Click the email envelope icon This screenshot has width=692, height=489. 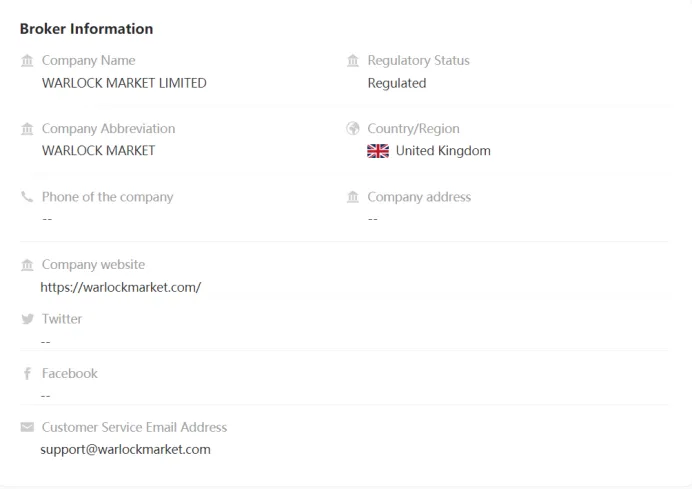pos(27,427)
